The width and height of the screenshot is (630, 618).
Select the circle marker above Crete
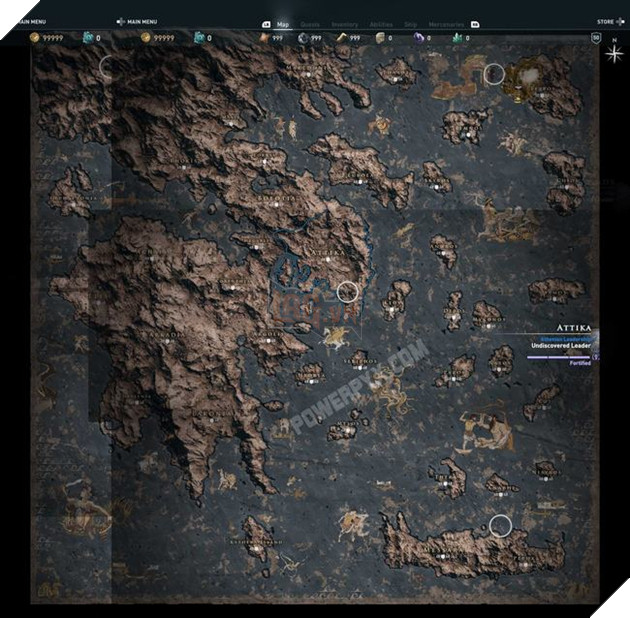(x=500, y=526)
